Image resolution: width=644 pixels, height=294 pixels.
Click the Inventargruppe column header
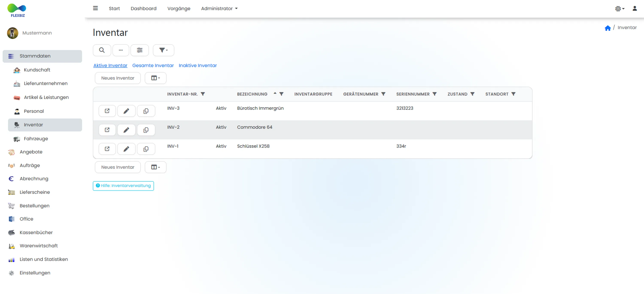coord(313,94)
